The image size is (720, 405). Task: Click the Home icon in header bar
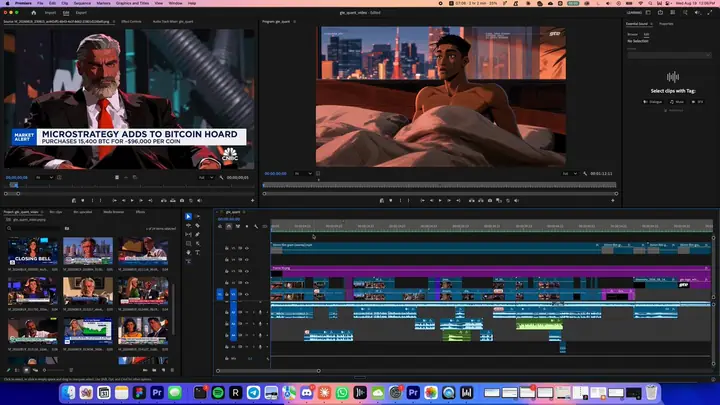coord(34,13)
